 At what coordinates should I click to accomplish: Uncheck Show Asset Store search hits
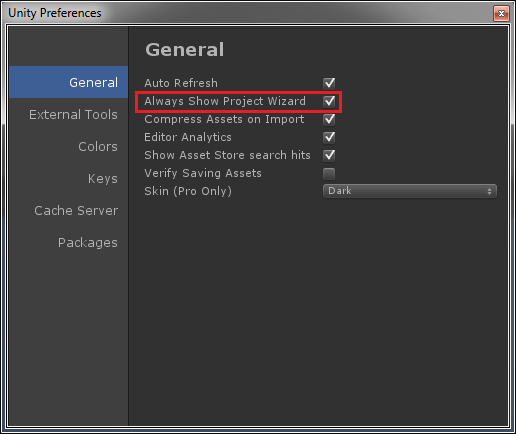click(x=329, y=155)
